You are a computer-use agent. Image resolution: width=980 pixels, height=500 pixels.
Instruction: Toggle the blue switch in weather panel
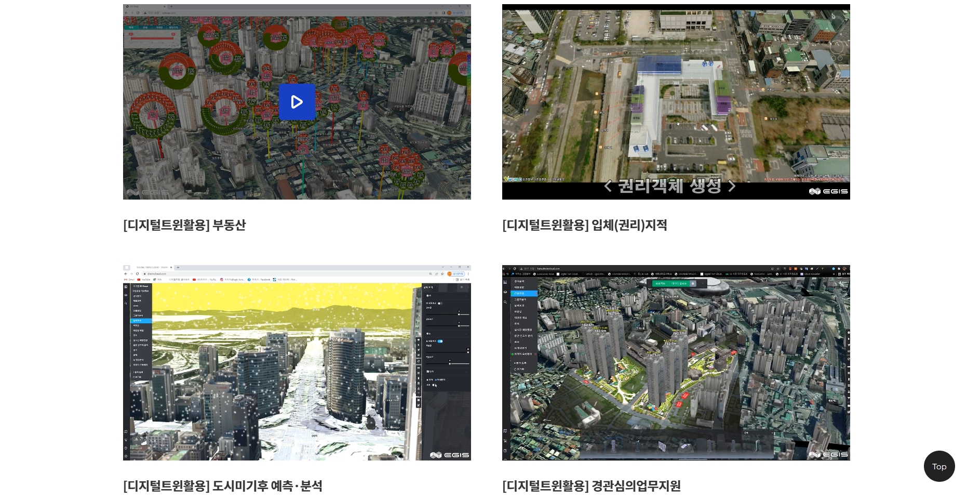[440, 341]
